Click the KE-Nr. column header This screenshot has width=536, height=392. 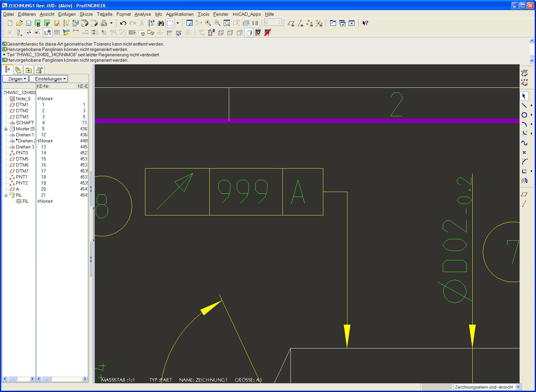(56, 86)
